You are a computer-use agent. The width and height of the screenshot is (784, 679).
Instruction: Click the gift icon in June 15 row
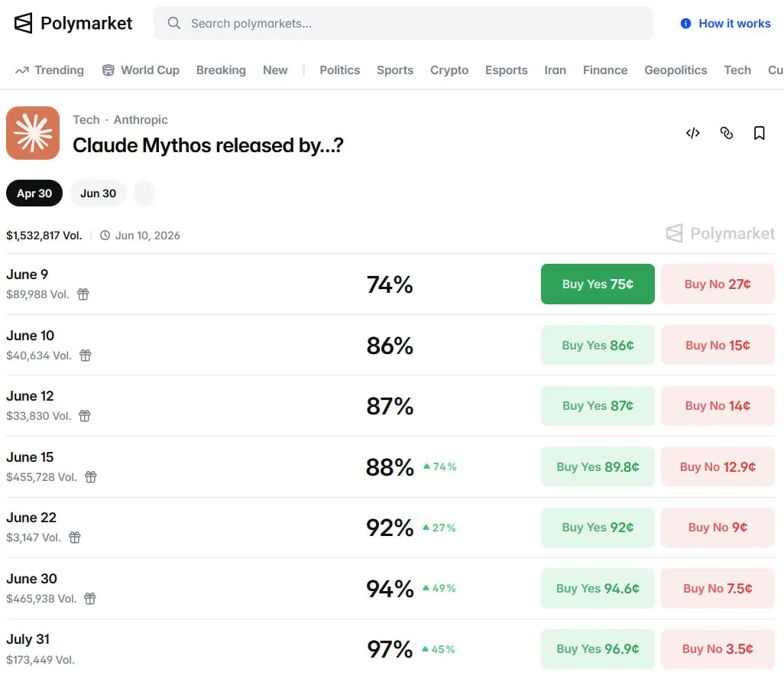coord(90,477)
